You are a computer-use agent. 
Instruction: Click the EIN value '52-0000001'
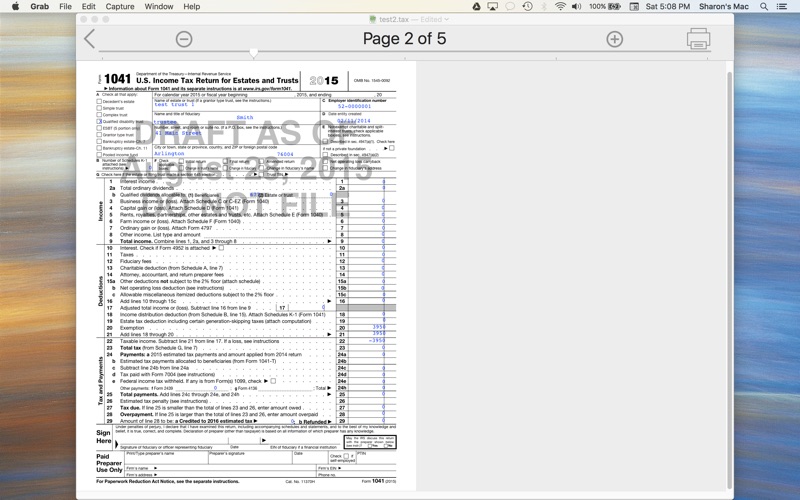(354, 107)
